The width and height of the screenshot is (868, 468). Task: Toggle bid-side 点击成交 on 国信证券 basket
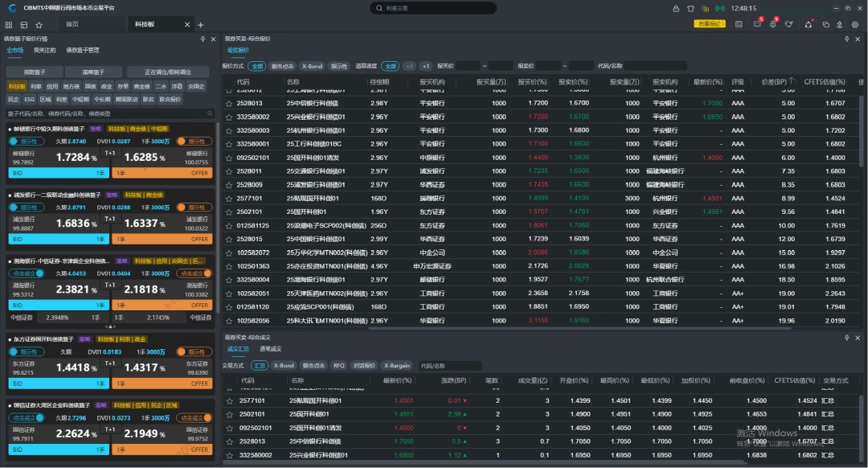[27, 417]
